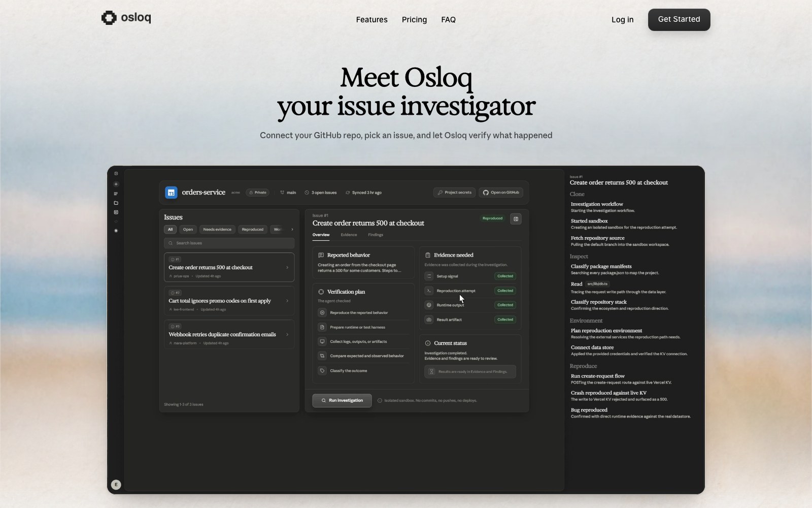Screen dimensions: 812x508
Task: Switch to the Overview tab
Action: click(321, 235)
